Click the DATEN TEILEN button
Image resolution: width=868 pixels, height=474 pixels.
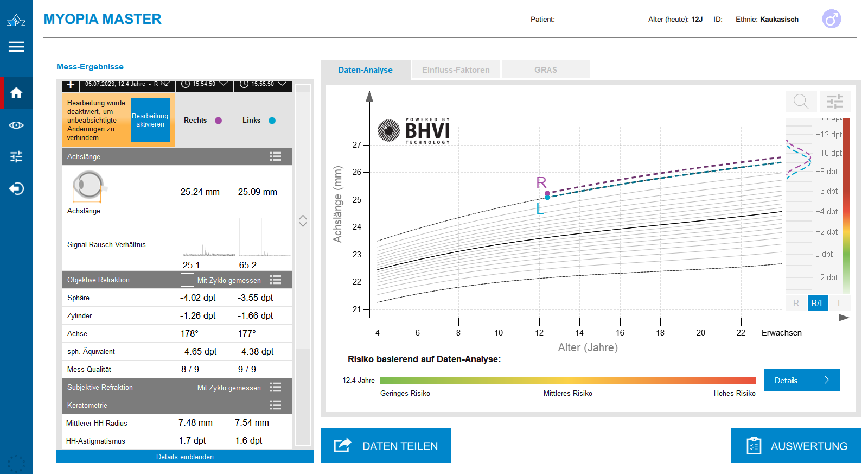[x=385, y=446]
